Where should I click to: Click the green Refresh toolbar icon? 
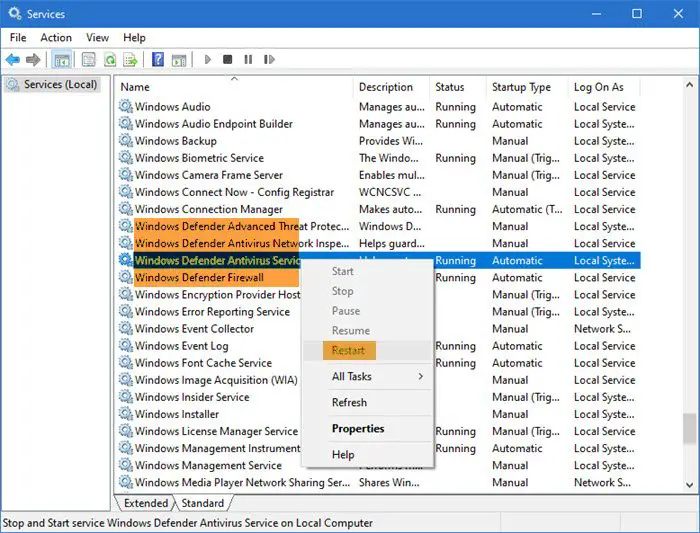coord(110,59)
